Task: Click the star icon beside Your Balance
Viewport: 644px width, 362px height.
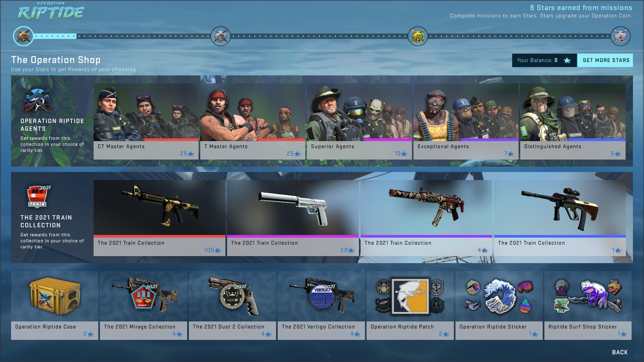Action: (566, 61)
